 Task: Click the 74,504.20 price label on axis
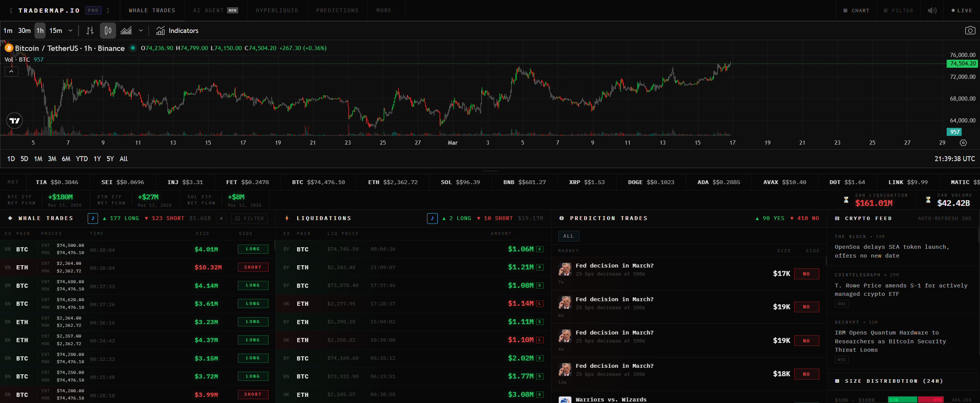tap(962, 64)
